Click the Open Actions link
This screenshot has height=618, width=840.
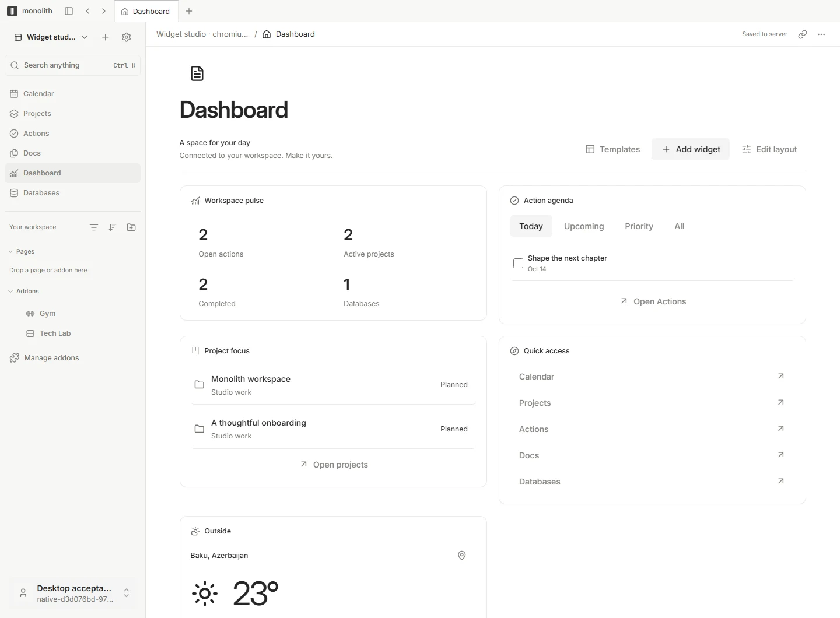[x=653, y=301]
